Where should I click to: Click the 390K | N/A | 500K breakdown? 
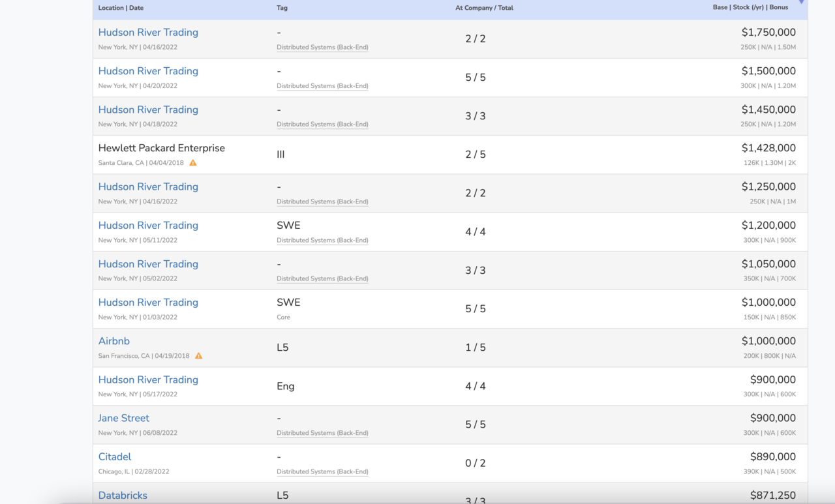[770, 471]
